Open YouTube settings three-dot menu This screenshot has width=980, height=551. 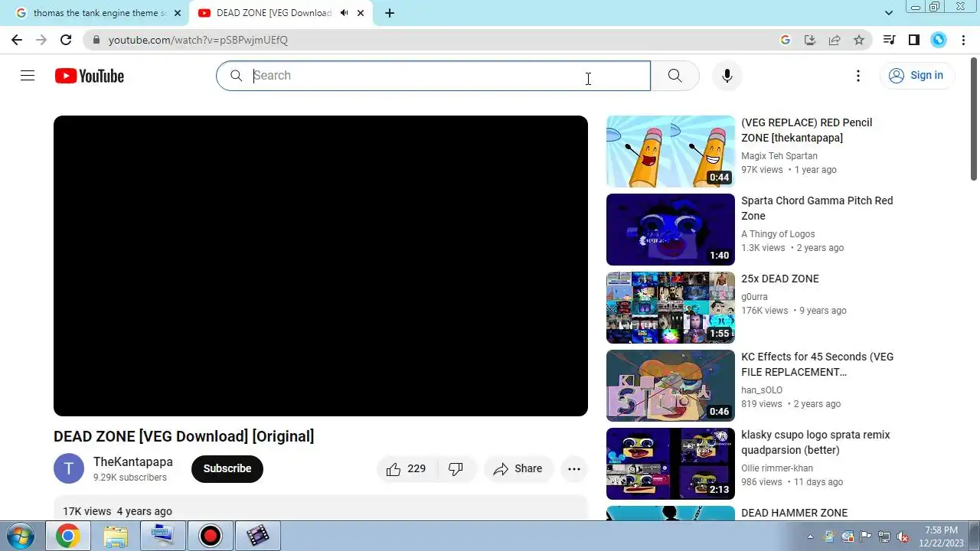[858, 75]
